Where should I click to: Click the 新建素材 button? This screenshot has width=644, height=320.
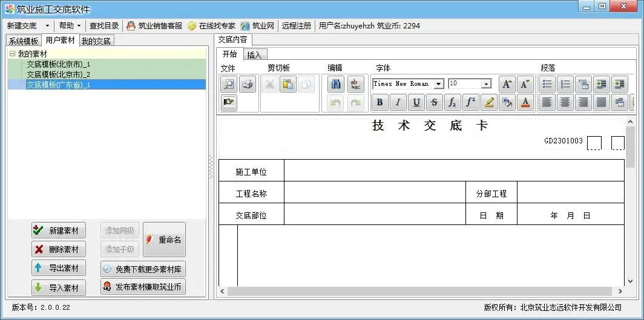[59, 230]
